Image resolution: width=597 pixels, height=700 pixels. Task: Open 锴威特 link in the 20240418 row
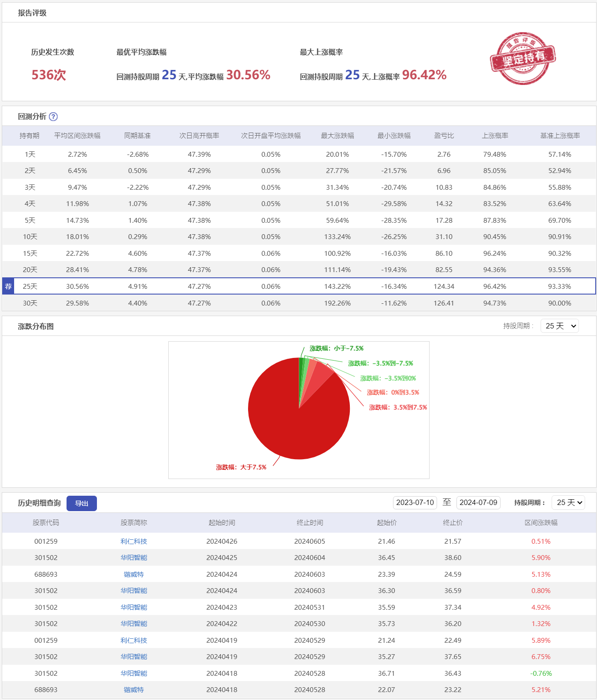[x=134, y=689]
